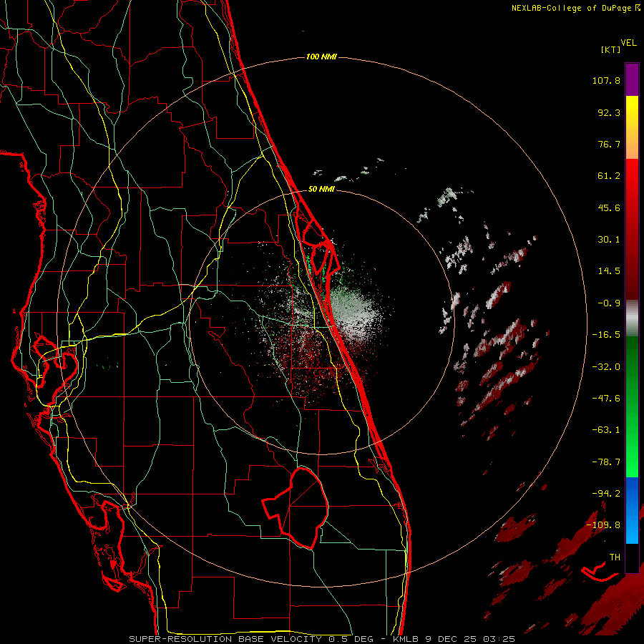Viewport: 644px width, 644px height.
Task: Select the -109.8 velocity scale value
Action: [604, 525]
